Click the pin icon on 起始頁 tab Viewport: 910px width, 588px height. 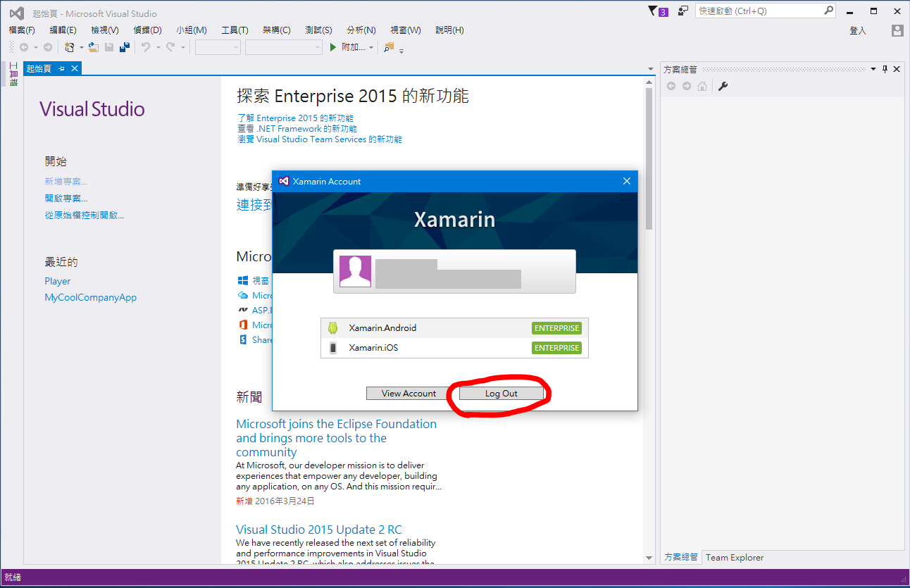tap(61, 68)
